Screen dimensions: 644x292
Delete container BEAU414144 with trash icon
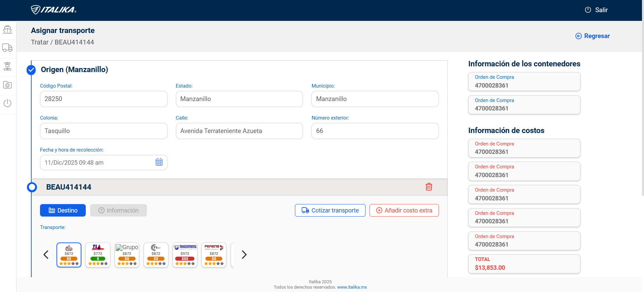pyautogui.click(x=429, y=187)
